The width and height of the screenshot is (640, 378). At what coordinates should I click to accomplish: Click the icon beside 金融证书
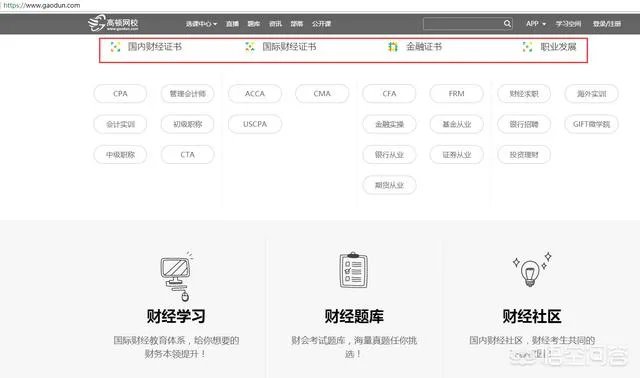[x=393, y=47]
